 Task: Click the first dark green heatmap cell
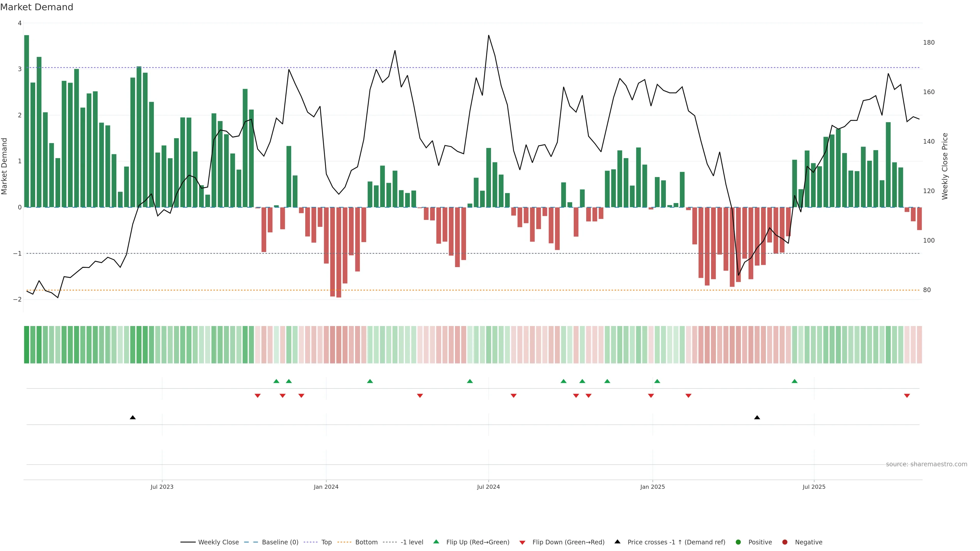click(x=27, y=344)
